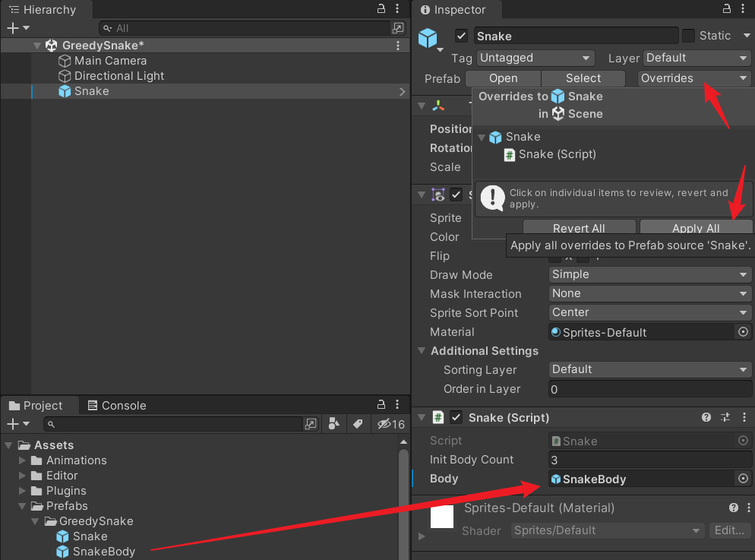
Task: Click the Snake object icon picker cube
Action: tap(428, 39)
